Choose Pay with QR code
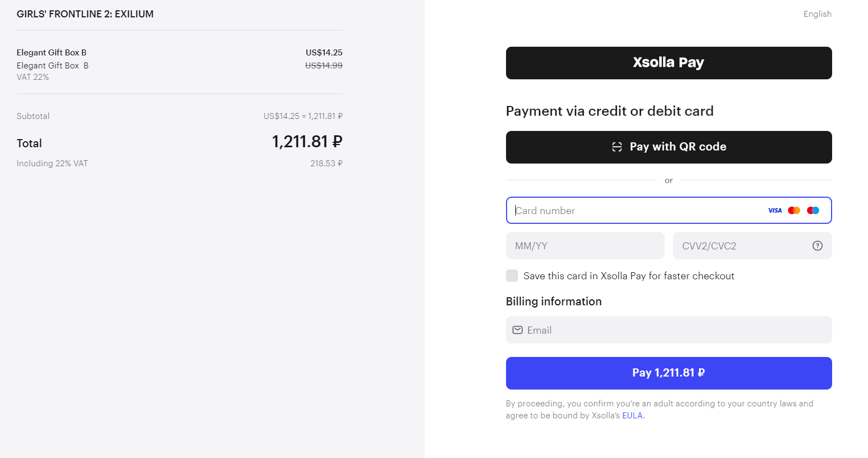The height and width of the screenshot is (458, 868). [669, 147]
